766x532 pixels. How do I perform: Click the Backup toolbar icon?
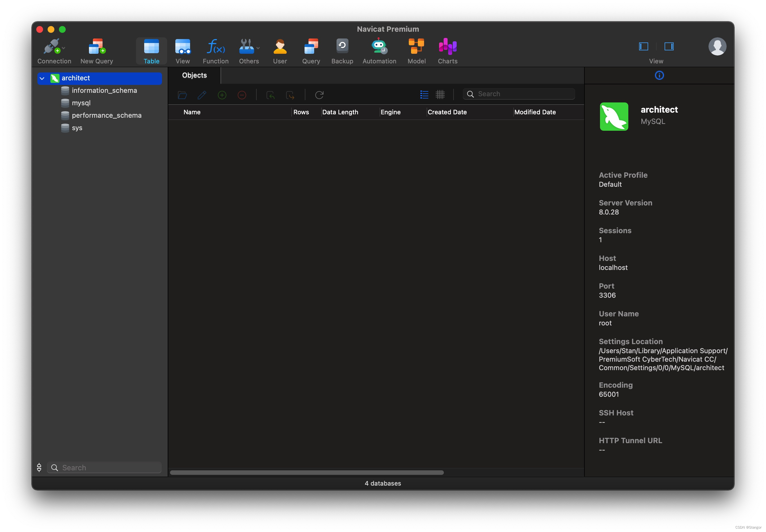(342, 47)
